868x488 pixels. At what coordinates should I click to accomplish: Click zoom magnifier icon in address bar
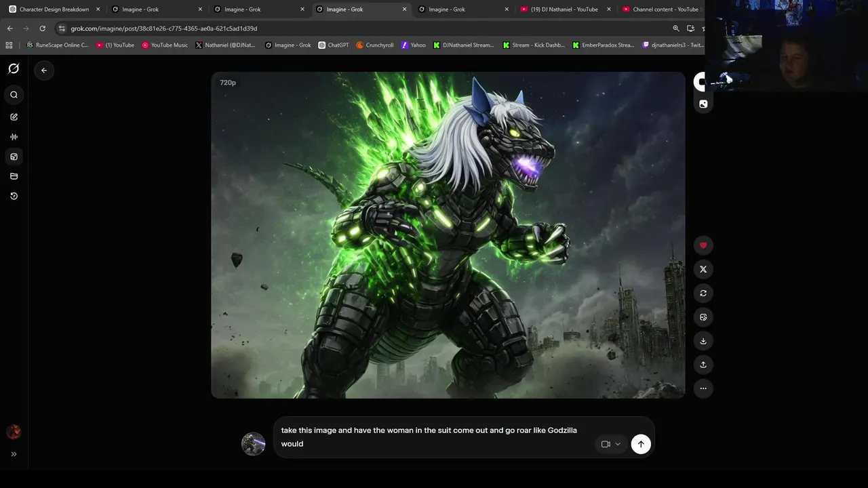click(675, 28)
